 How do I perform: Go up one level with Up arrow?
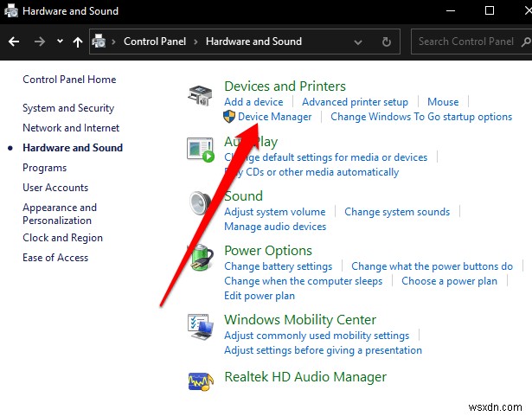tap(78, 42)
